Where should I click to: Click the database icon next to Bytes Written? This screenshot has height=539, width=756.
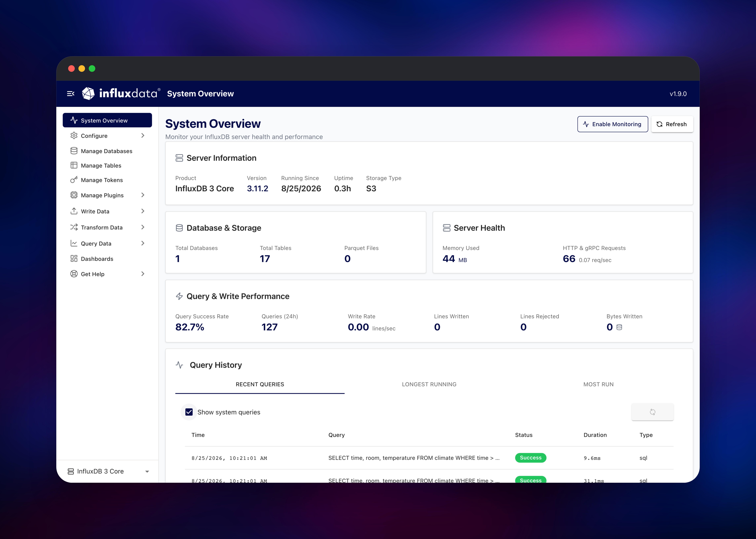pos(619,327)
